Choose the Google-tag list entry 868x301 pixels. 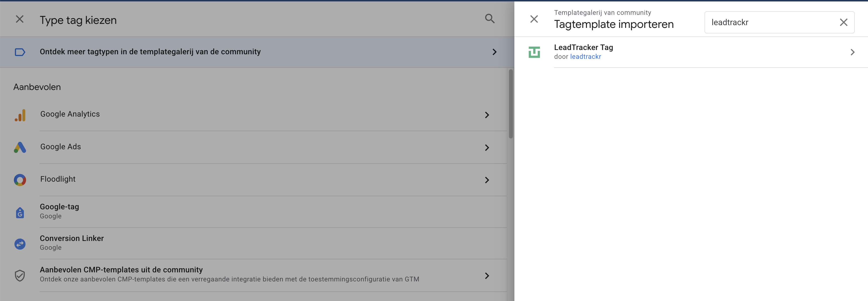[59, 207]
